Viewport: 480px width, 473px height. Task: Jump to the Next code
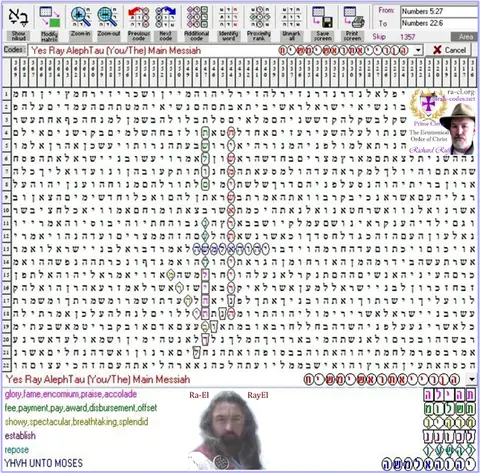[165, 17]
